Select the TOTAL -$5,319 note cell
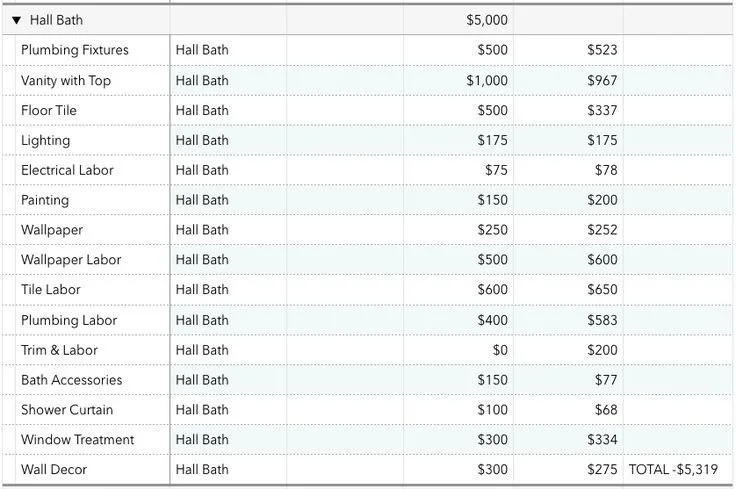Screen dimensions: 736x489 click(678, 469)
